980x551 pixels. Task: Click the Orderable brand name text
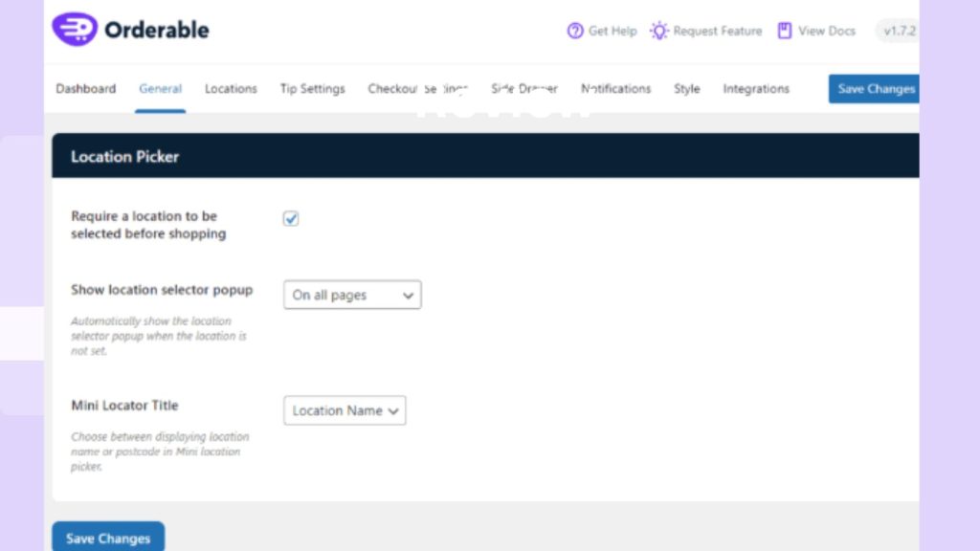(156, 30)
